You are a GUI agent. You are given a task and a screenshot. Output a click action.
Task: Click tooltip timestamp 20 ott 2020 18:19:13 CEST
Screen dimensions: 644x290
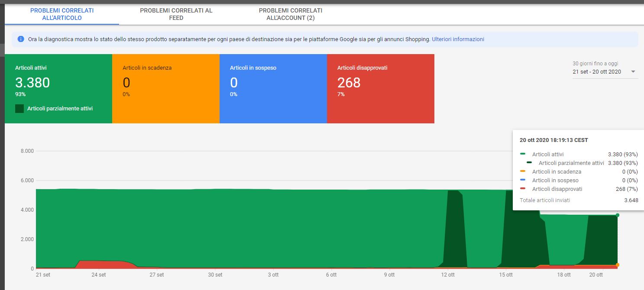tap(553, 140)
